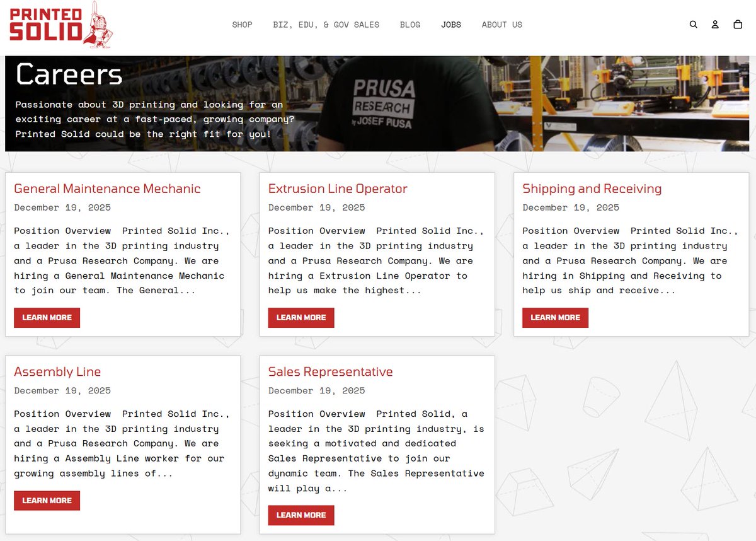
Task: Select JOBS in the navigation
Action: pos(451,25)
